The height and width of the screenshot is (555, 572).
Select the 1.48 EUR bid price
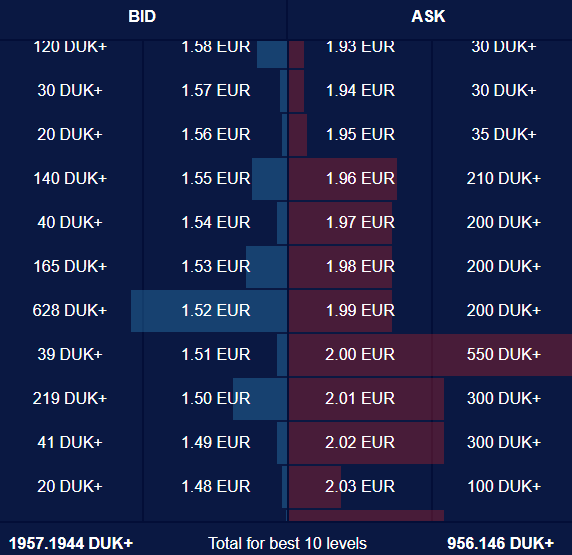tap(216, 486)
